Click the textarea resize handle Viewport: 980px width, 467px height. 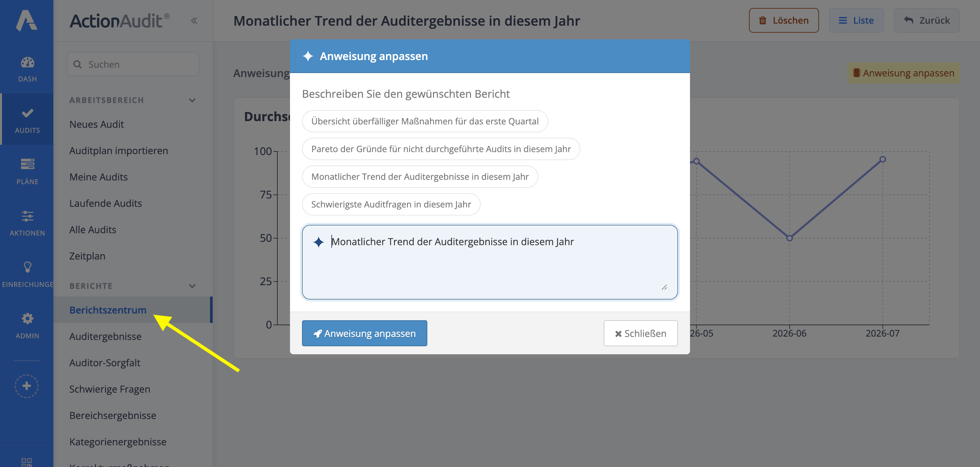tap(664, 287)
